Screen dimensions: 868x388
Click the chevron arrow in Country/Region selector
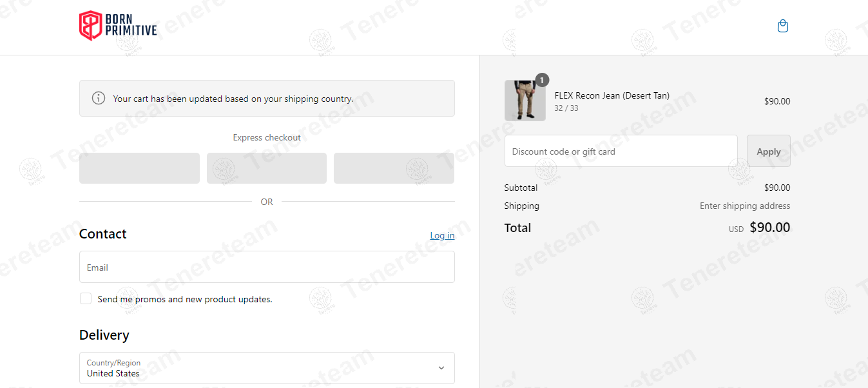click(441, 368)
